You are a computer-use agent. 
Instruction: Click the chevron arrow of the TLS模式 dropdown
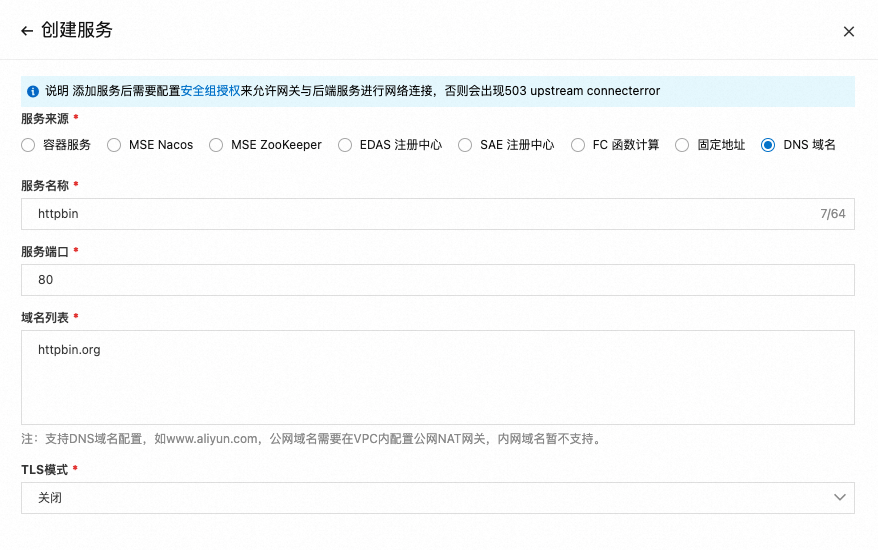coord(839,497)
